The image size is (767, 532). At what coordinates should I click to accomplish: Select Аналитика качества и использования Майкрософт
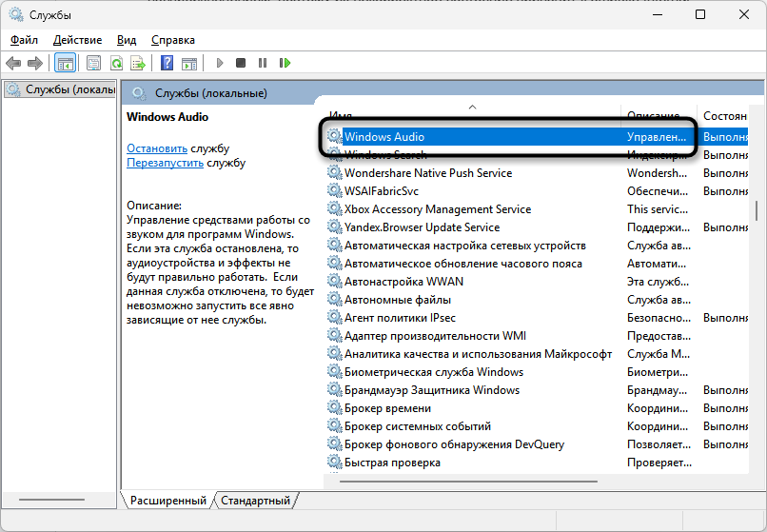coord(537,354)
